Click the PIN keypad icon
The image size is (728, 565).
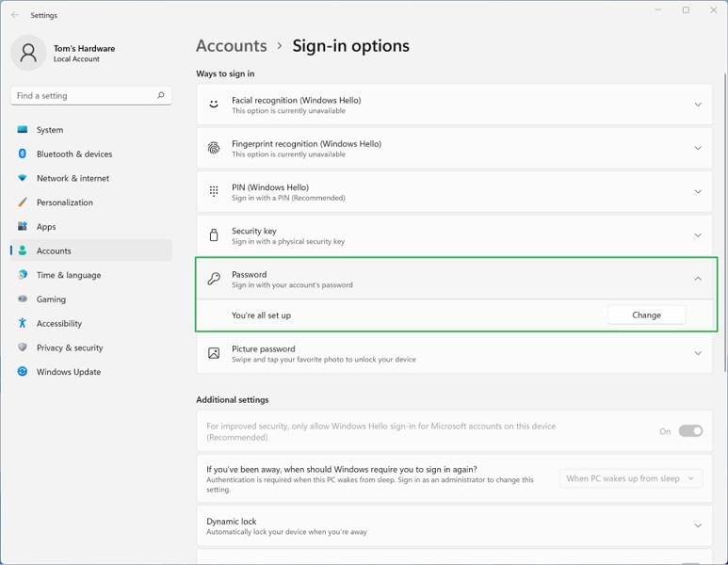coord(214,192)
